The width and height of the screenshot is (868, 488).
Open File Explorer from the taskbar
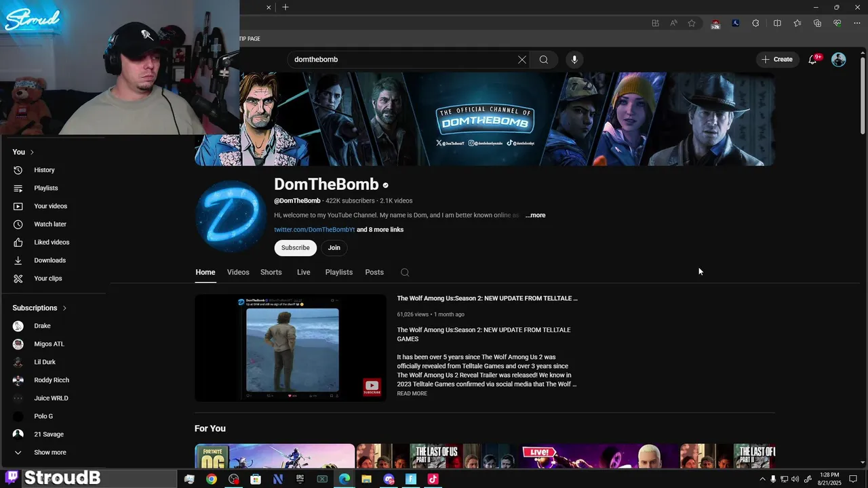coord(366,479)
